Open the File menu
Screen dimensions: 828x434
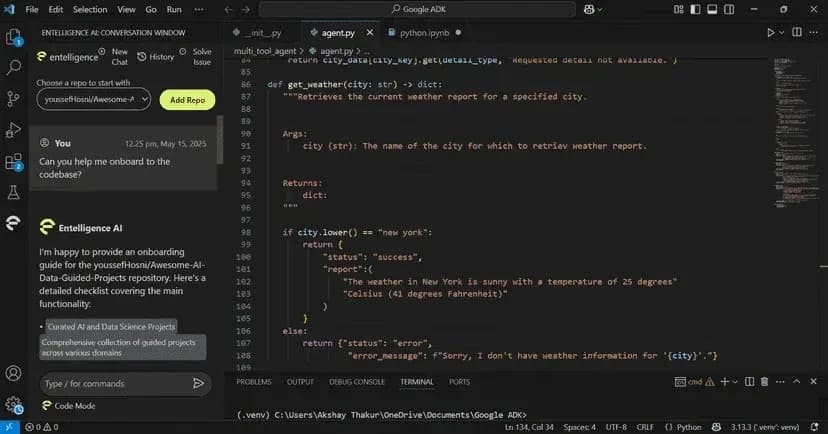pyautogui.click(x=32, y=10)
